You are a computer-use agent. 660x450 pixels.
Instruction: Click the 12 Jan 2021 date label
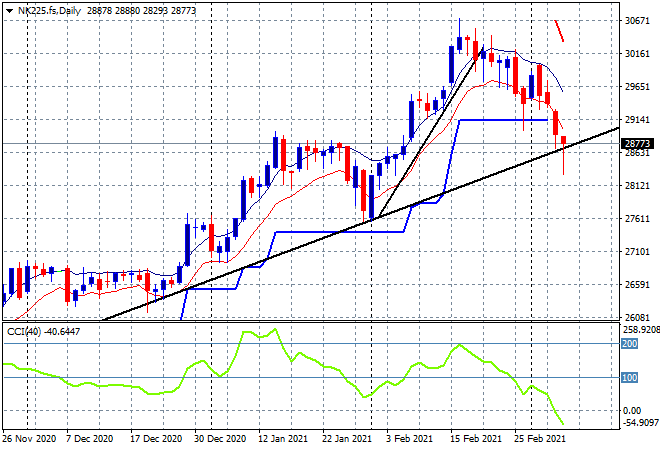[x=280, y=438]
